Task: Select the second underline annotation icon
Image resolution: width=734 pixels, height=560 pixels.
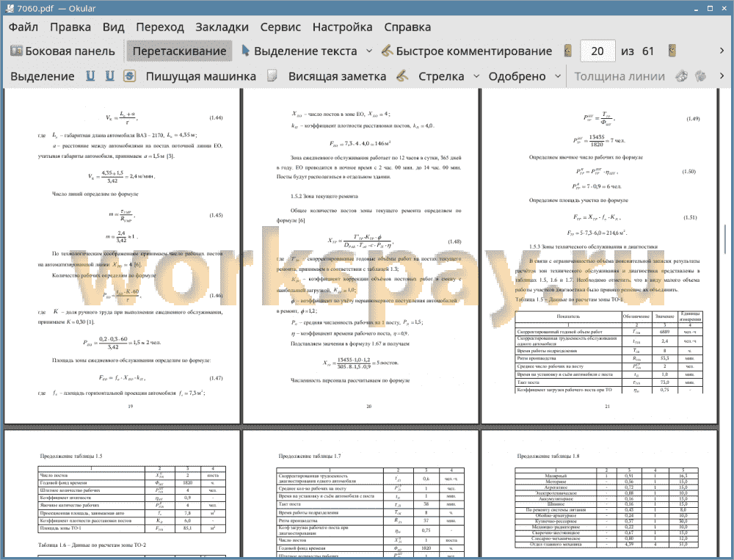Action: [x=110, y=76]
